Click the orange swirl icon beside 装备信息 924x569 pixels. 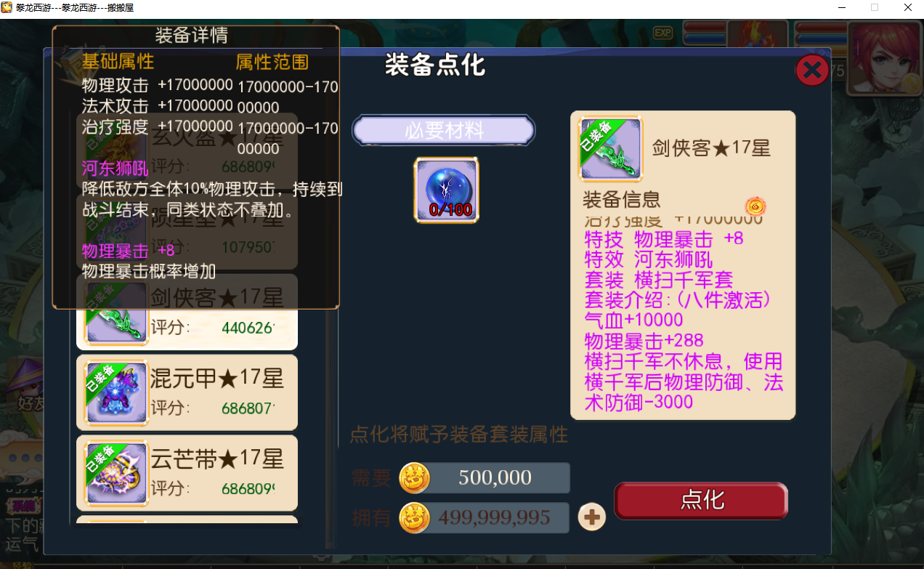pos(755,206)
